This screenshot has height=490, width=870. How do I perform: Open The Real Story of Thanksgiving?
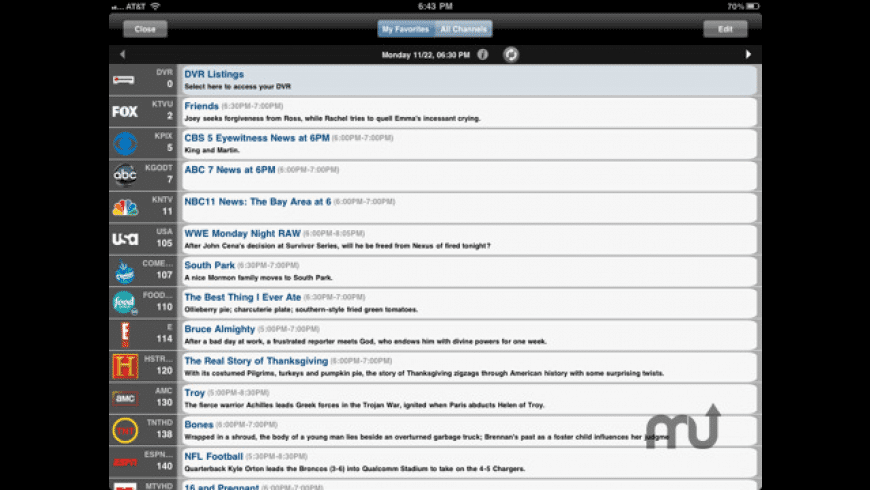(470, 367)
